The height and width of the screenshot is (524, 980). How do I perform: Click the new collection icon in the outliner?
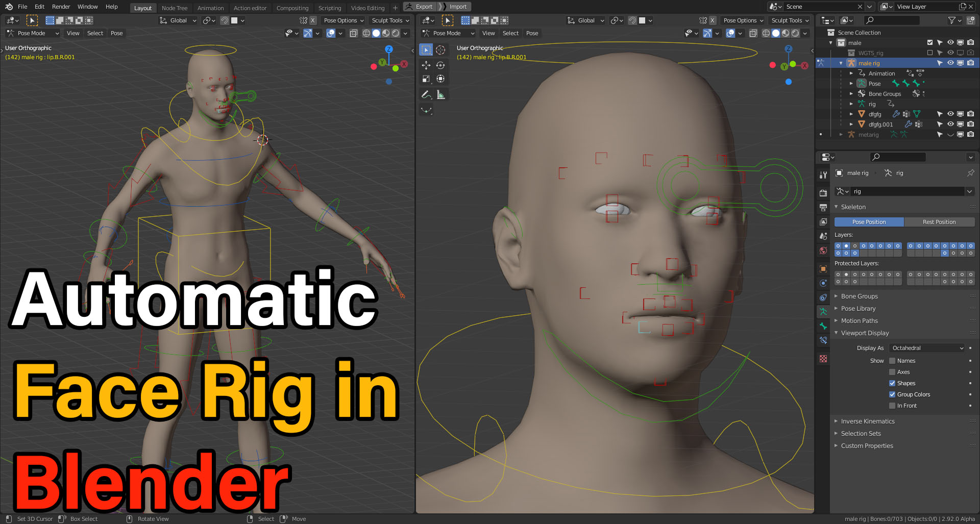point(970,20)
